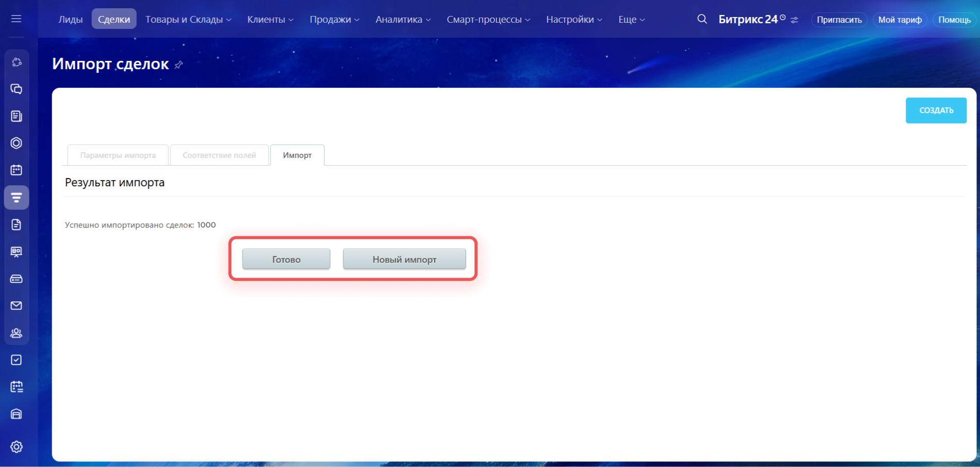This screenshot has width=980, height=467.
Task: Click the search magnifier icon
Action: pos(702,19)
